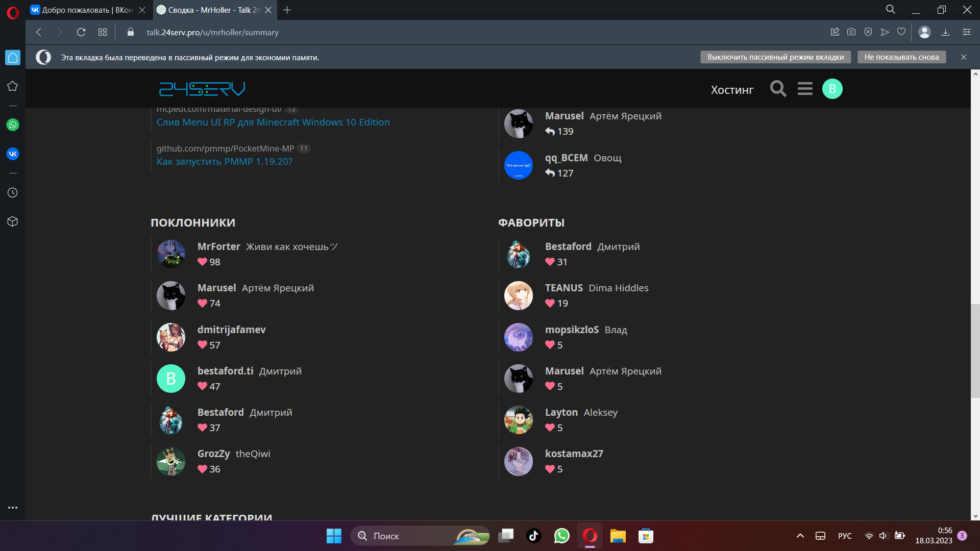This screenshot has height=551, width=980.
Task: Open MrForter's profile from Поклонники
Action: coord(218,246)
